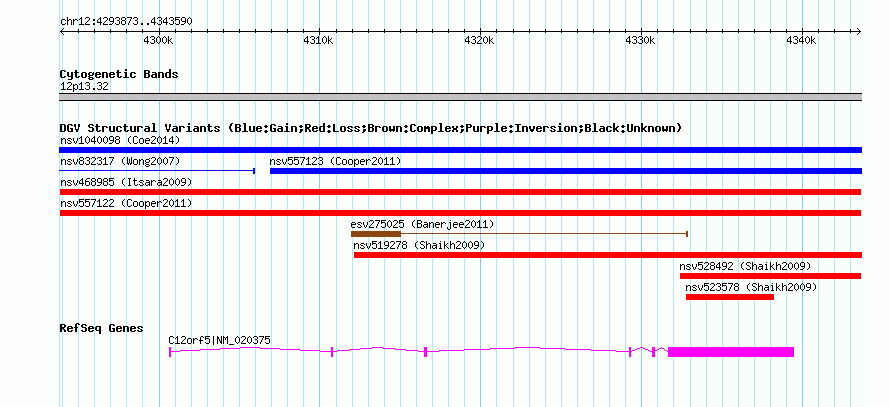The width and height of the screenshot is (890, 407).
Task: Open nsv528492 (Shaikh2009) variant label
Action: click(745, 266)
